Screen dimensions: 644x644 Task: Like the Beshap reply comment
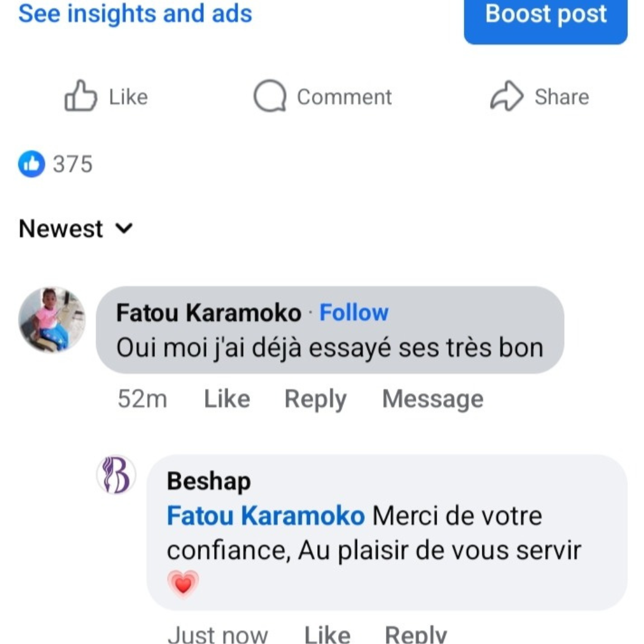coord(327,634)
